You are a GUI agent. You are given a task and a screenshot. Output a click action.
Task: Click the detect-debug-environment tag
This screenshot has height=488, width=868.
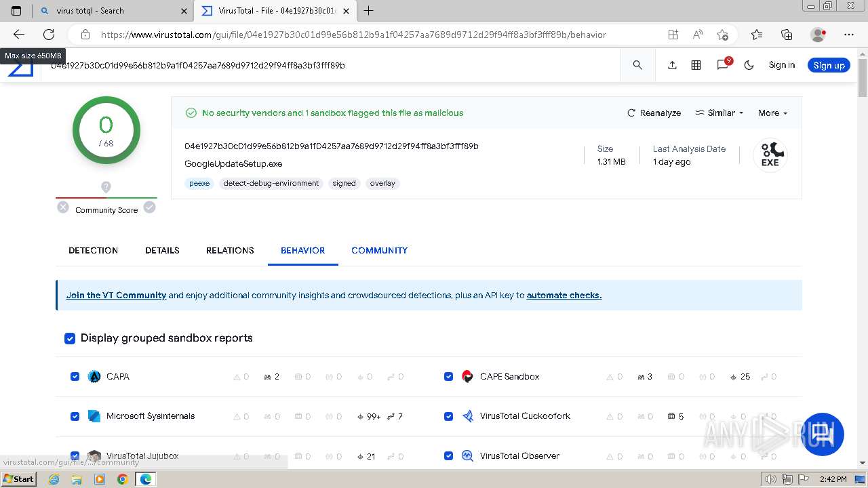(x=271, y=183)
